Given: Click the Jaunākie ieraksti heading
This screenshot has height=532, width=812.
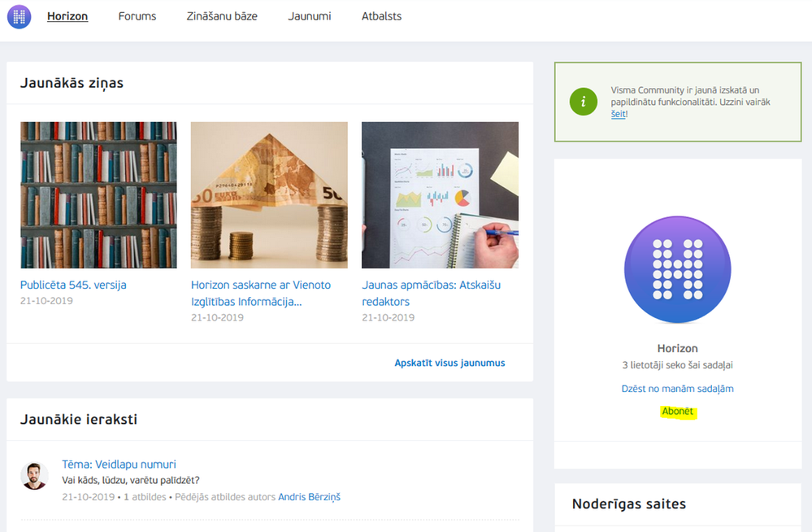Looking at the screenshot, I should pos(79,419).
